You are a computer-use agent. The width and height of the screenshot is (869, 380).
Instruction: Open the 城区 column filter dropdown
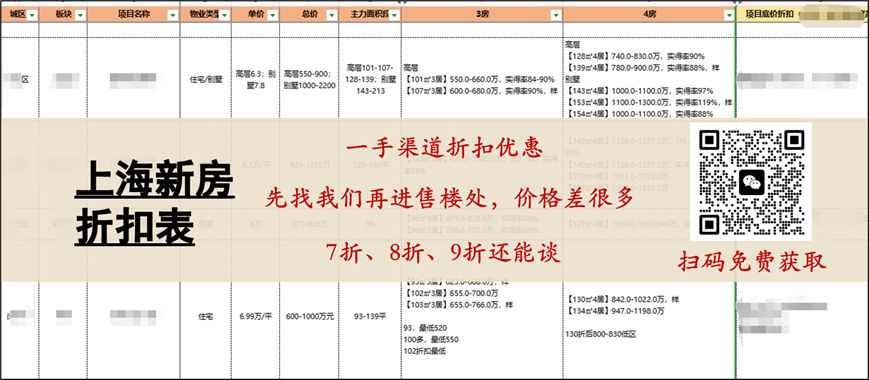point(32,16)
